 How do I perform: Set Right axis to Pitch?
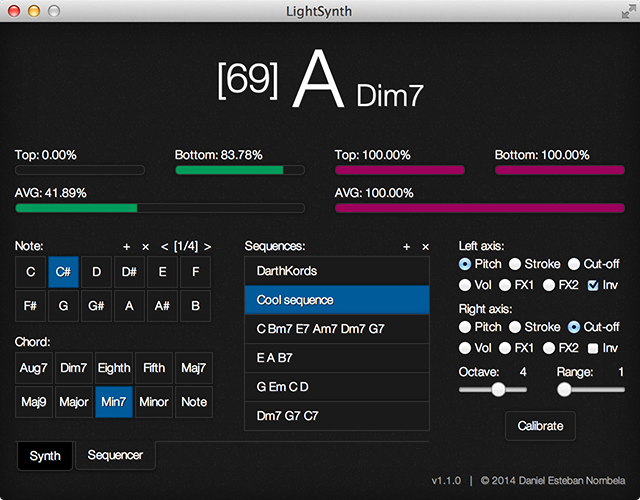tap(465, 327)
